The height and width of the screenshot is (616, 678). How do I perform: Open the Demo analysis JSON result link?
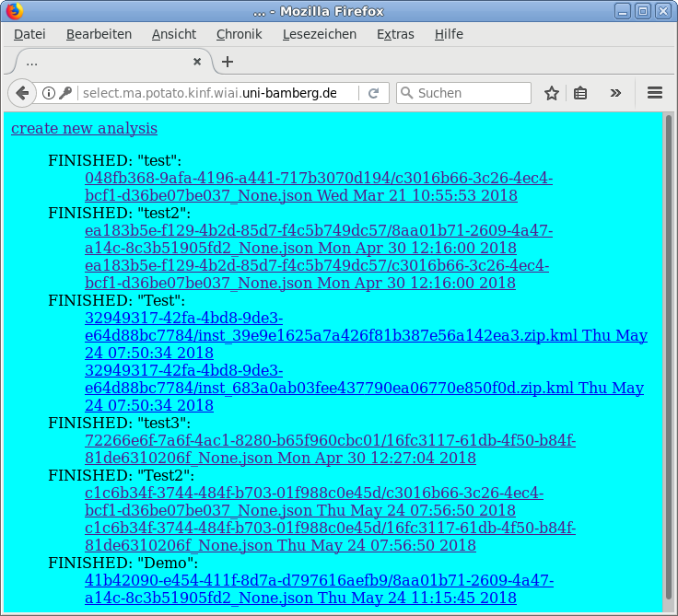coord(319,588)
